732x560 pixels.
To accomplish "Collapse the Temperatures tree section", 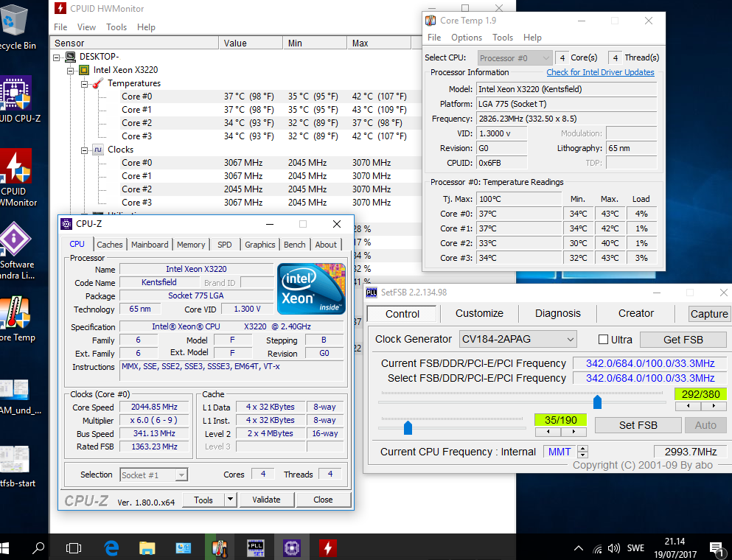I will coord(84,85).
